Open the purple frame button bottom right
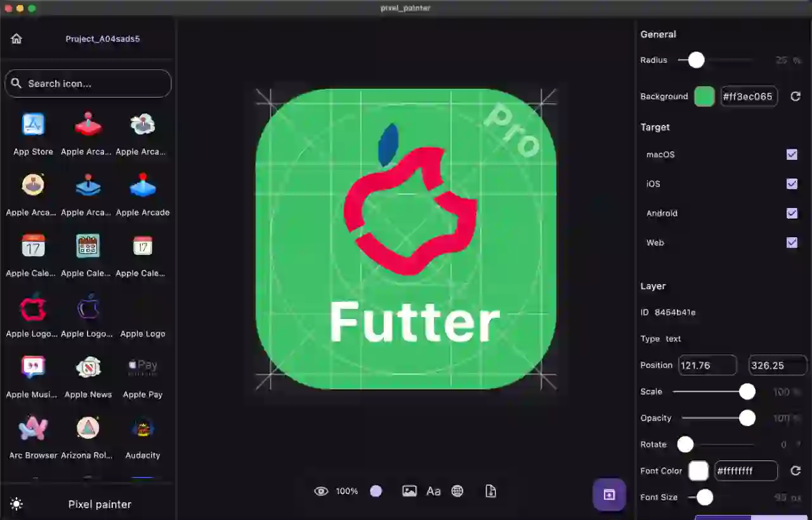Image resolution: width=812 pixels, height=520 pixels. click(x=608, y=495)
